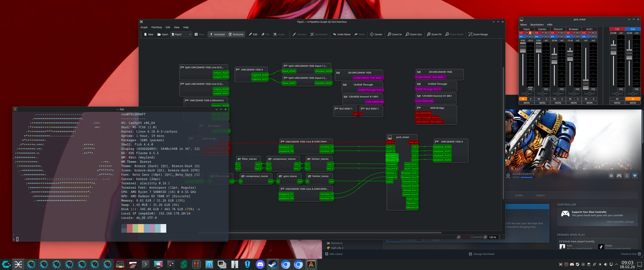Image resolution: width=644 pixels, height=270 pixels.
Task: Open the Patchbay menu
Action: pos(157,27)
